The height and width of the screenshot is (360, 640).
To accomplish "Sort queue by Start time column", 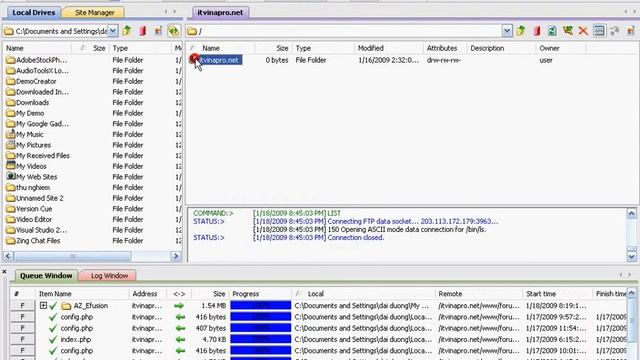I will pos(558,293).
